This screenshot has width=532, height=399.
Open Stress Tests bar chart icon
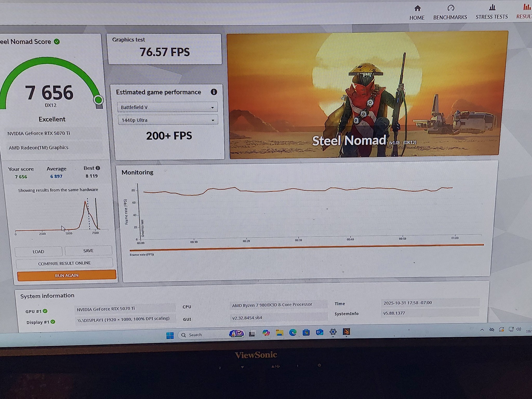[492, 7]
